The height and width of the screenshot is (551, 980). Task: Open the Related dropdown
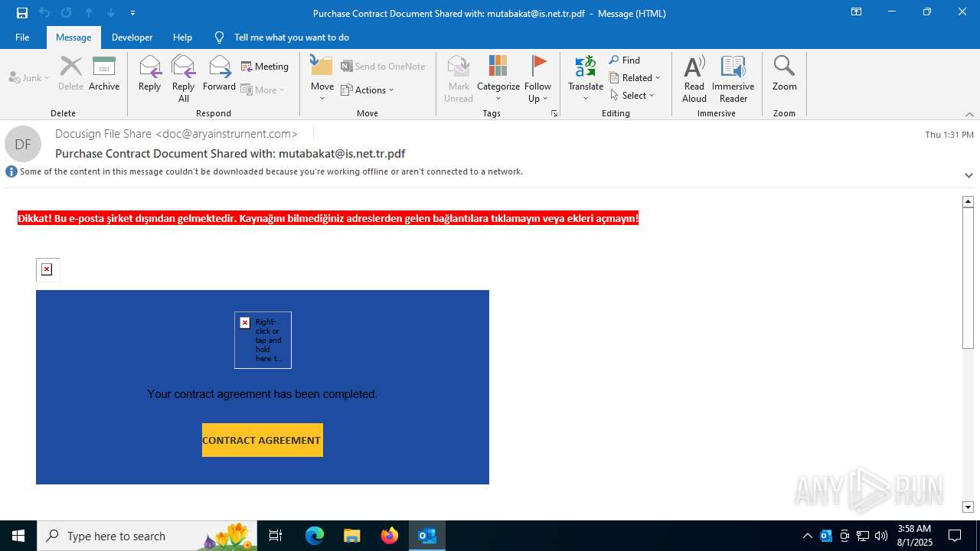pyautogui.click(x=635, y=77)
